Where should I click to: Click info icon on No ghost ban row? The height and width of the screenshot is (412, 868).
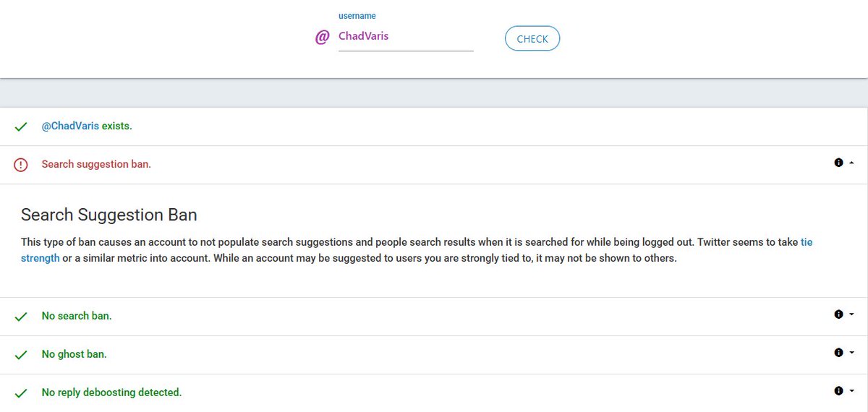pos(839,353)
